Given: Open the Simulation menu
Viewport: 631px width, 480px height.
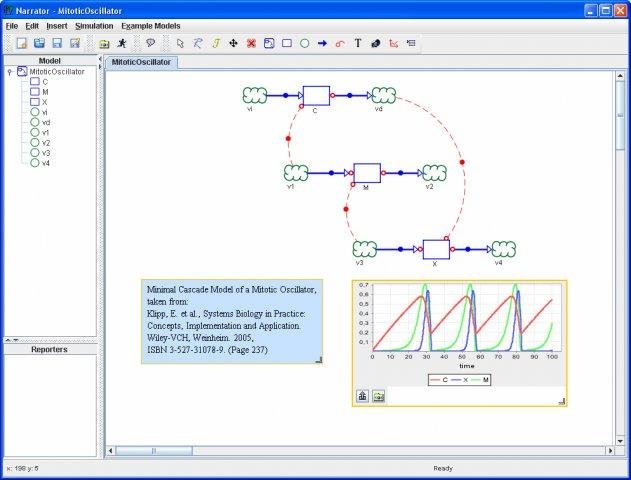Looking at the screenshot, I should 94,26.
